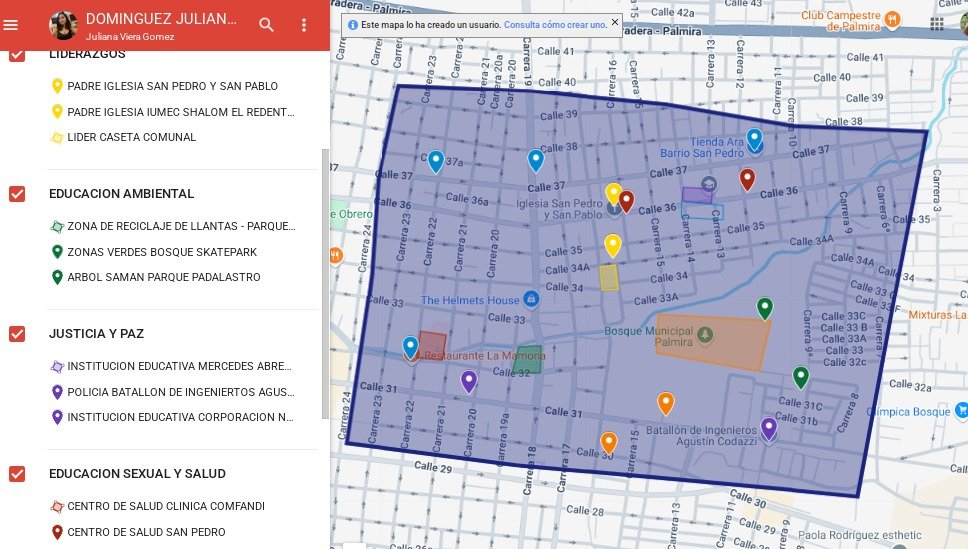
Task: Click the map owner's profile photo
Action: [x=63, y=25]
